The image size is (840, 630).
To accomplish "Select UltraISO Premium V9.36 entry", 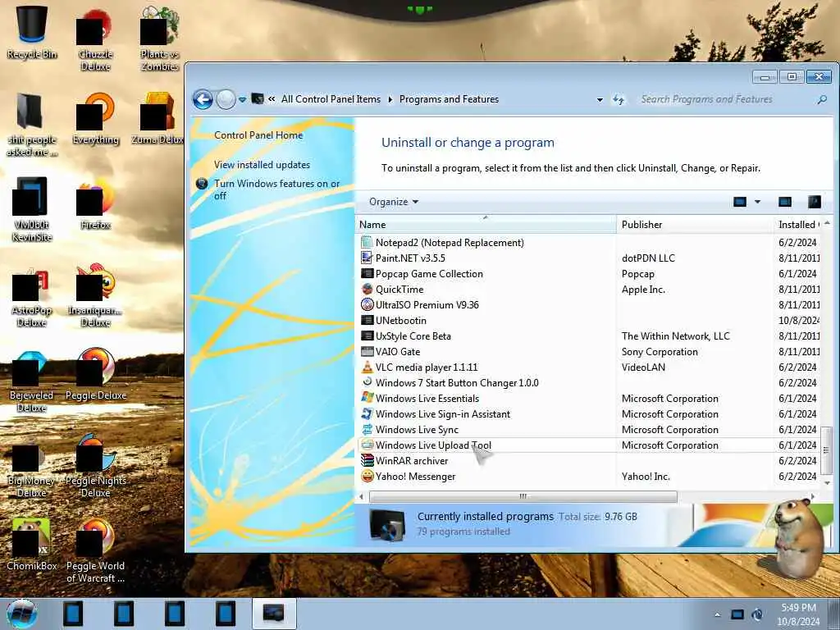I will click(x=588, y=305).
